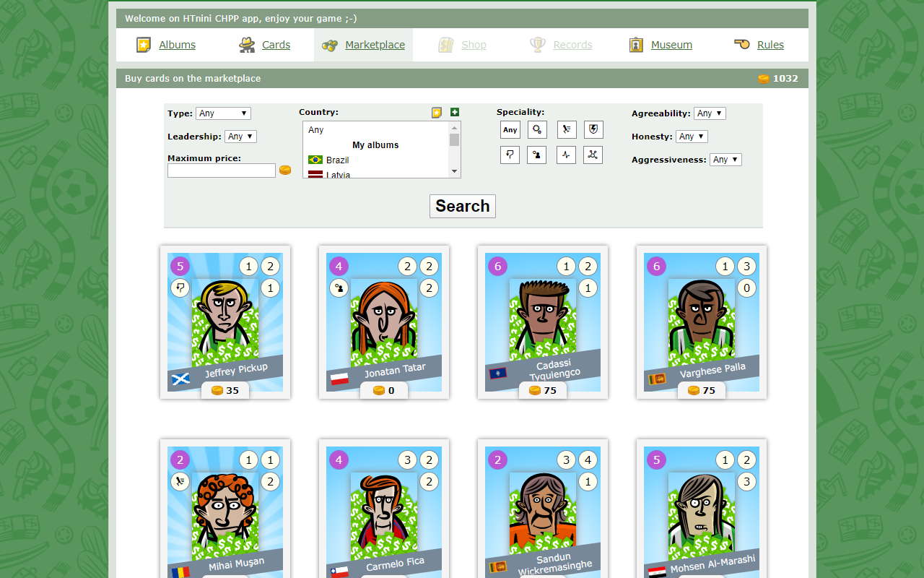The height and width of the screenshot is (578, 924).
Task: Click the Brazil flag in Country list
Action: coord(315,160)
